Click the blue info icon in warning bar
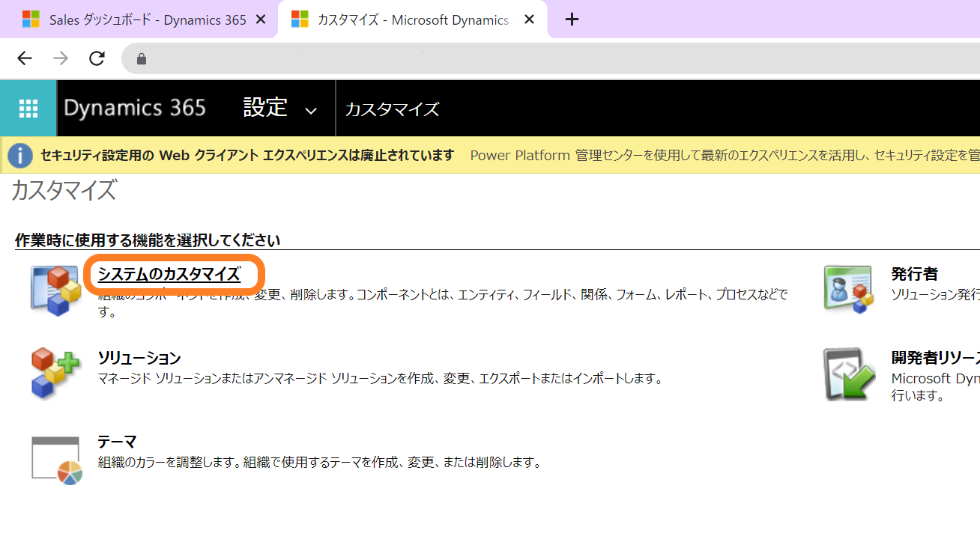The image size is (980, 551). [x=20, y=156]
